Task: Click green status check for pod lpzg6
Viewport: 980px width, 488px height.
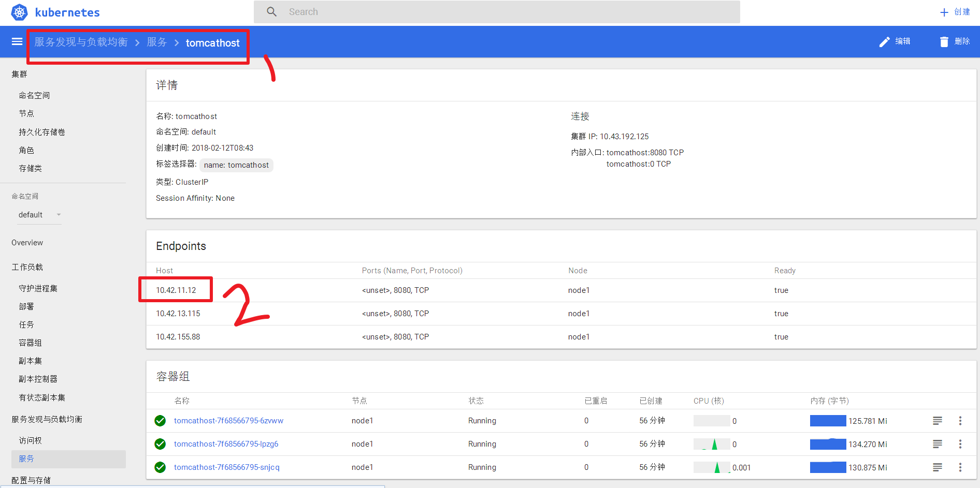Action: point(160,444)
